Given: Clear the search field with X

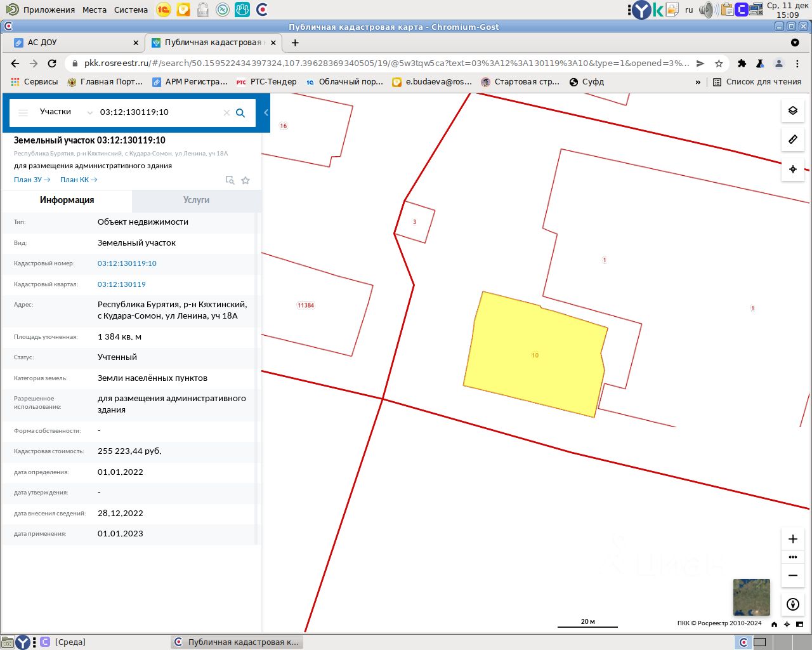Looking at the screenshot, I should [226, 112].
